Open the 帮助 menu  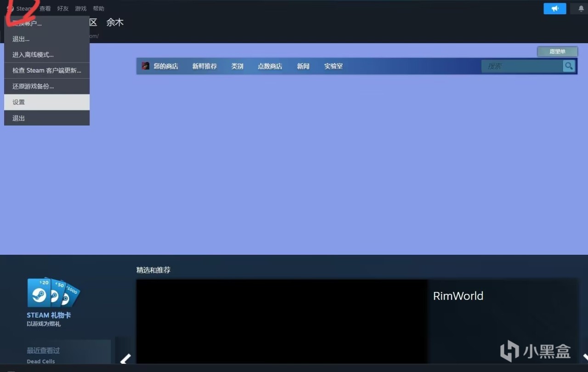pos(98,9)
